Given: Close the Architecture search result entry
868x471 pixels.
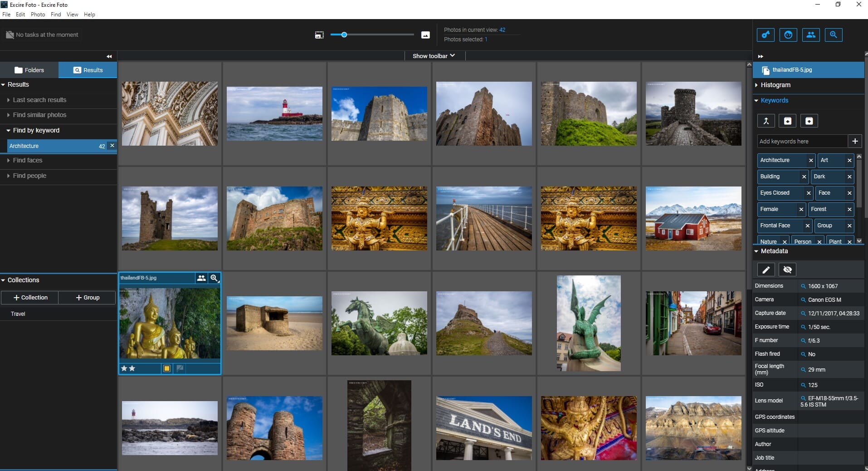Looking at the screenshot, I should tap(112, 146).
